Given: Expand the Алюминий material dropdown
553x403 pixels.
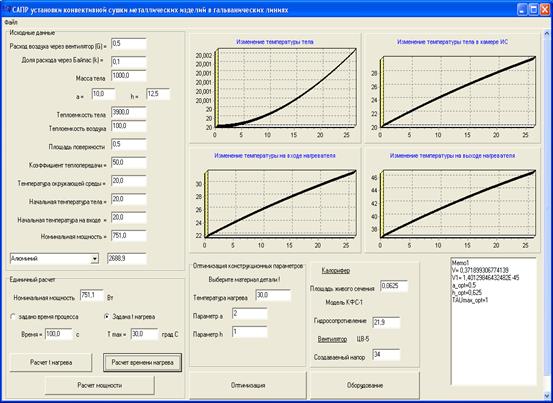Looking at the screenshot, I should coord(94,259).
